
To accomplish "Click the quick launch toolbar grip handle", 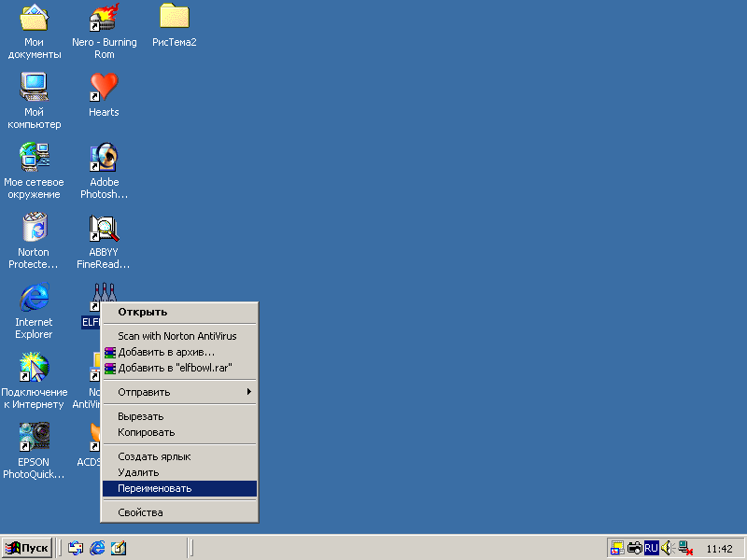I will pyautogui.click(x=60, y=548).
